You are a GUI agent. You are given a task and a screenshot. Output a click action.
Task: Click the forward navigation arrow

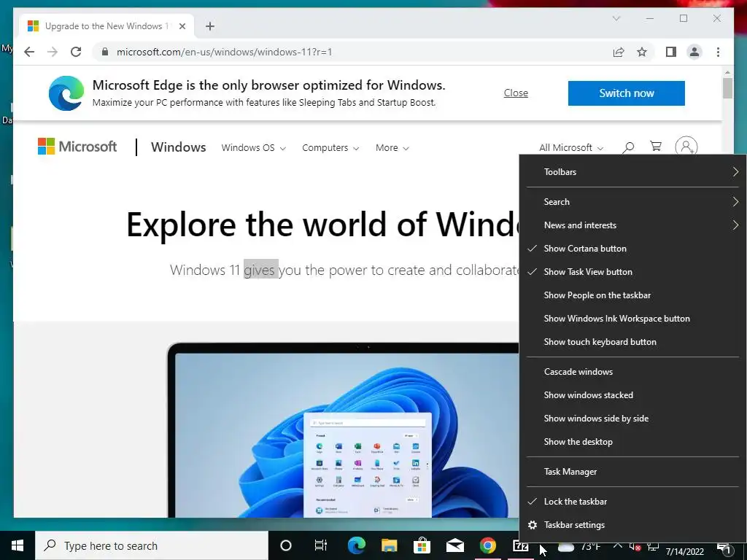pyautogui.click(x=53, y=52)
